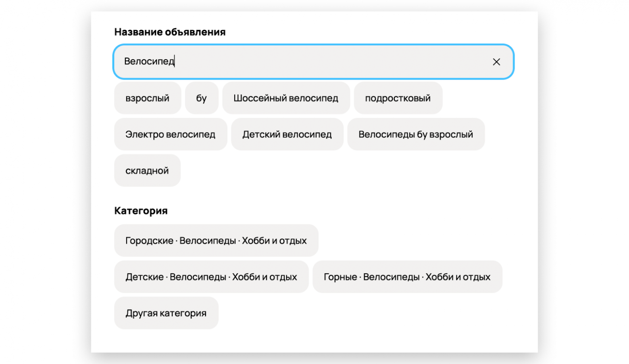Click the 'Категория' section heading
The width and height of the screenshot is (629, 364).
[x=141, y=210]
